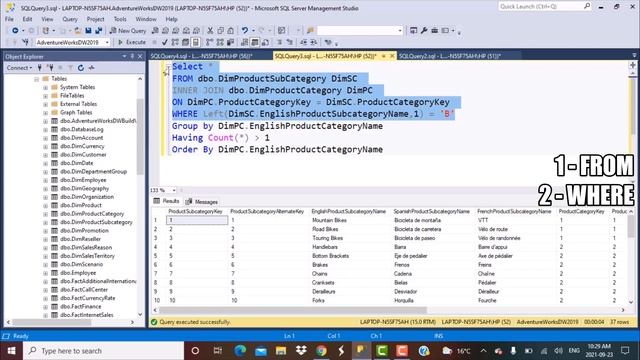
Task: Click the Comment out selected lines icon
Action: tap(280, 42)
